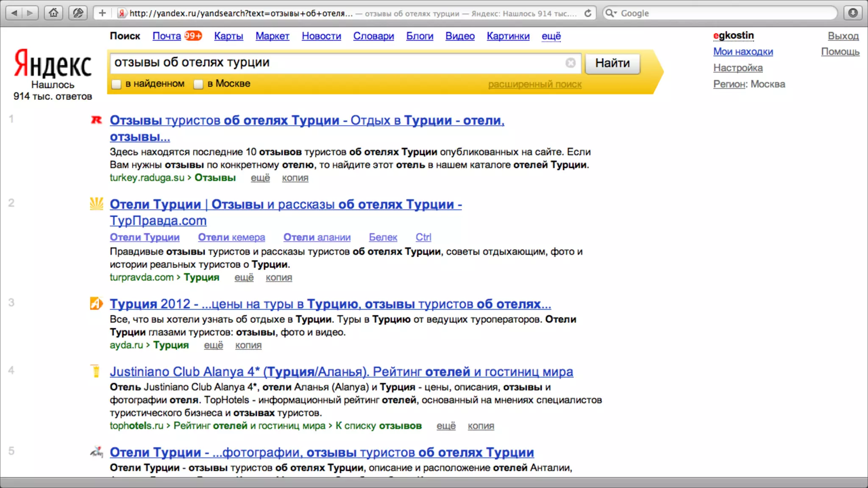The image size is (868, 488).
Task: Open the Новости tab
Action: (x=321, y=36)
